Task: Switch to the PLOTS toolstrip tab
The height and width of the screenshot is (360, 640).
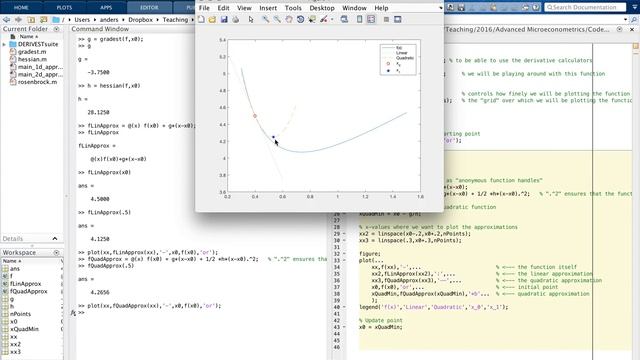Action: click(x=64, y=7)
